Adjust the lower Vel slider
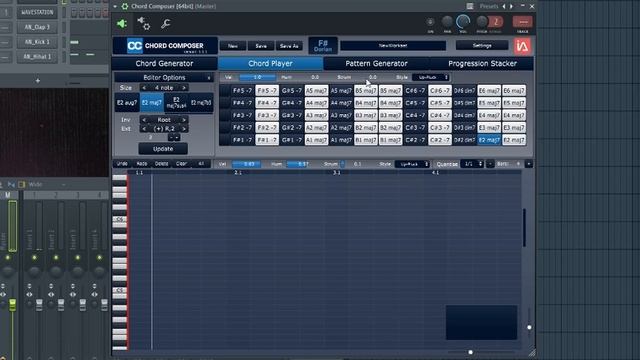The image size is (640, 360). point(247,164)
